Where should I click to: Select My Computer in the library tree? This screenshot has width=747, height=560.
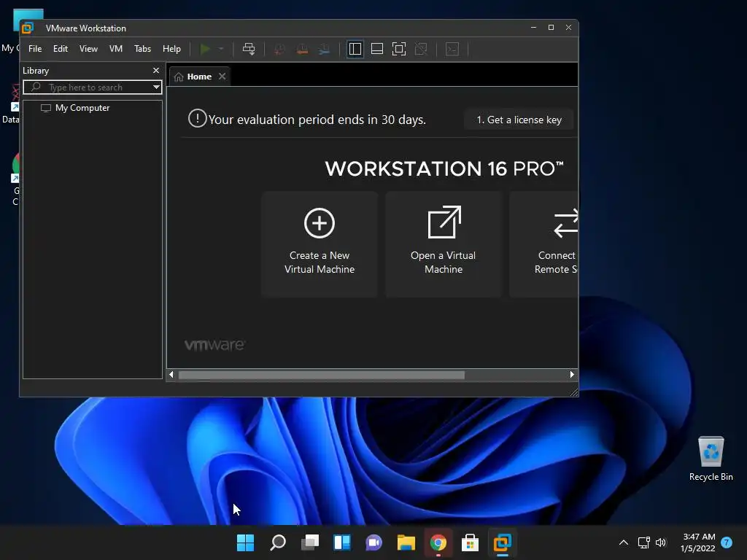click(x=75, y=108)
